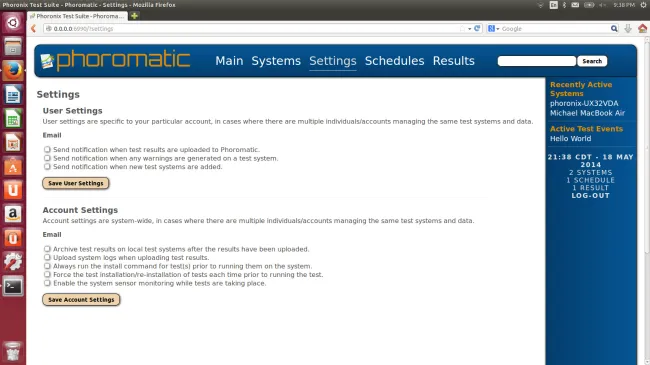650x365 pixels.
Task: Open the Ubuntu One icon below Software Center
Action: click(13, 190)
